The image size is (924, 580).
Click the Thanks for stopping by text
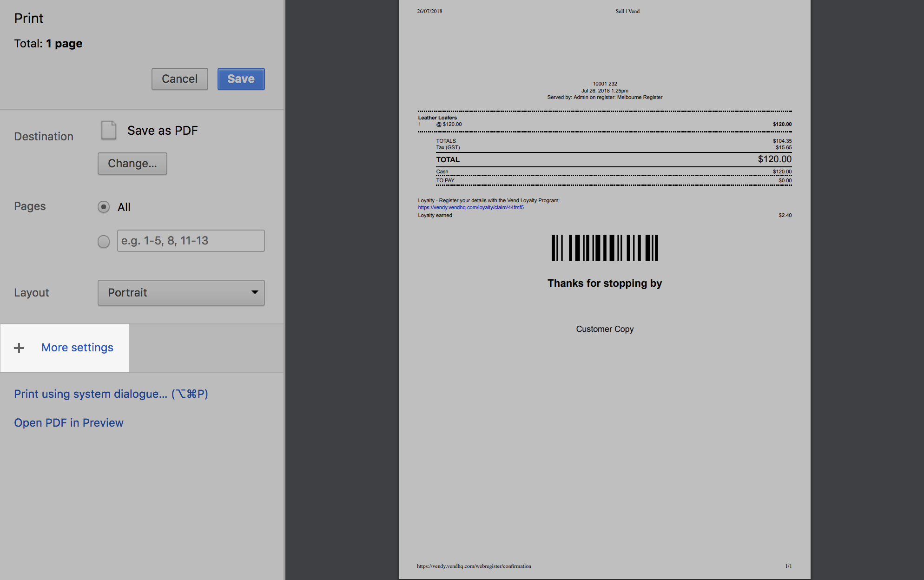(604, 283)
